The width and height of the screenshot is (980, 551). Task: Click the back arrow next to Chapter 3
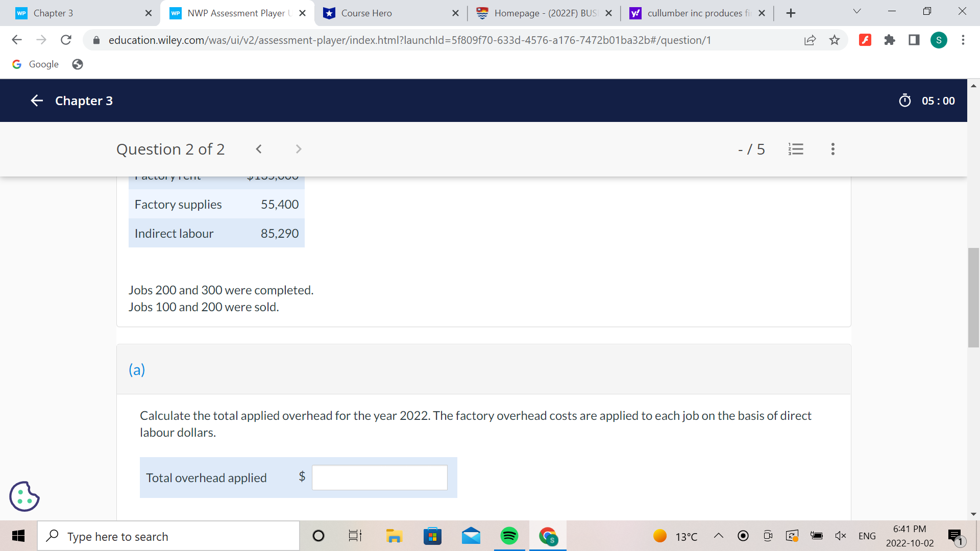[37, 101]
